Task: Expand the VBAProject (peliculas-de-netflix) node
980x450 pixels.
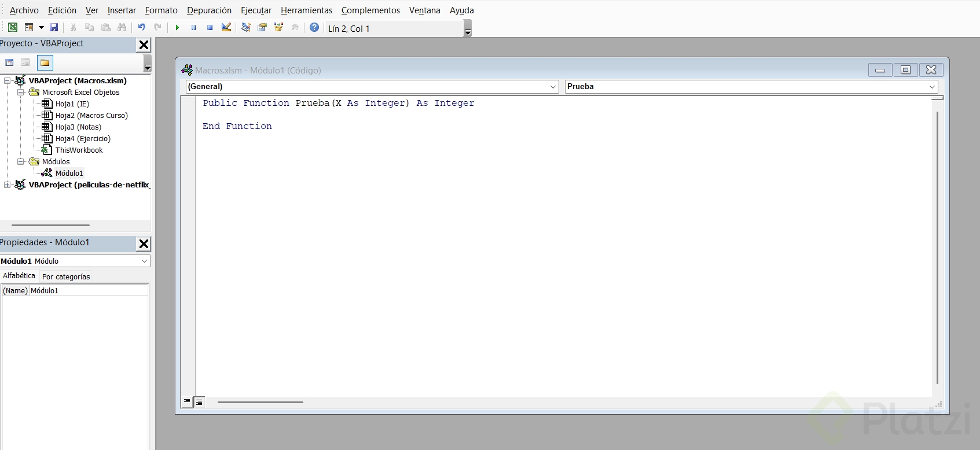Action: (x=7, y=185)
